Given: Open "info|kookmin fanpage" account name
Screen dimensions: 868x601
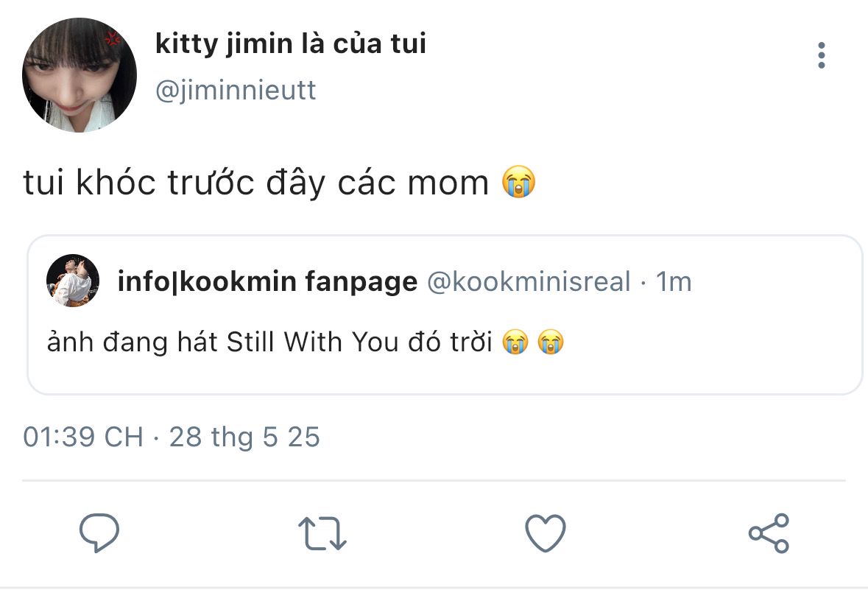Looking at the screenshot, I should point(267,281).
